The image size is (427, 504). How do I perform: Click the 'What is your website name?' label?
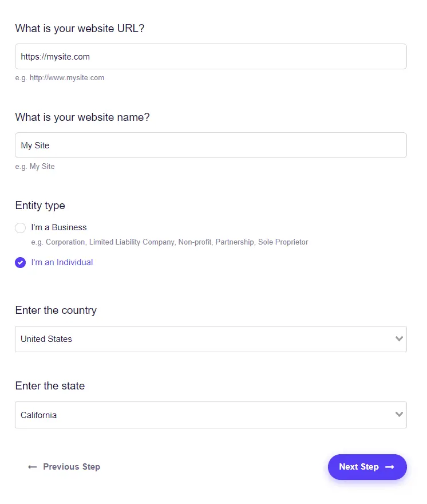82,117
